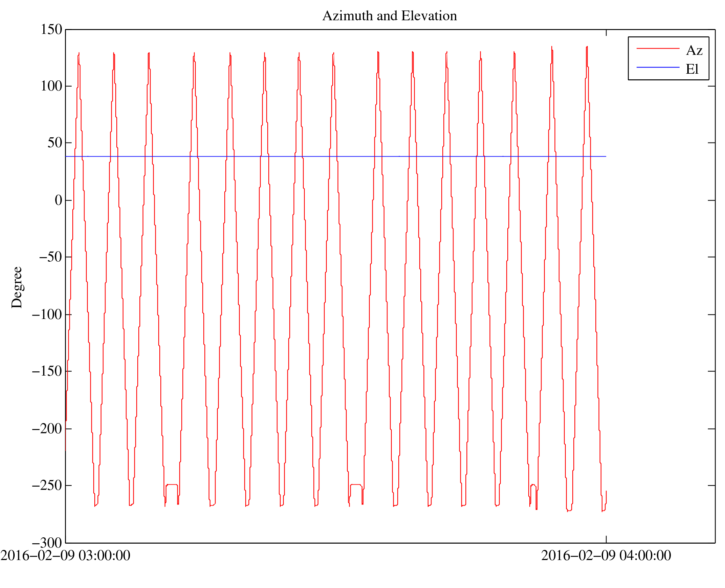Click the legend box border

coord(628,58)
